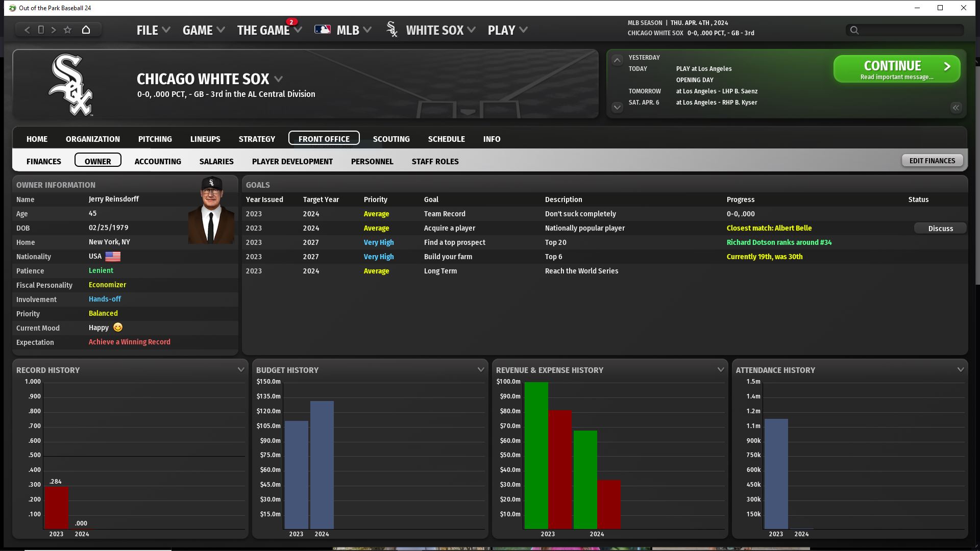Switch to the Salaries tab
Viewport: 980px width, 551px height.
216,161
